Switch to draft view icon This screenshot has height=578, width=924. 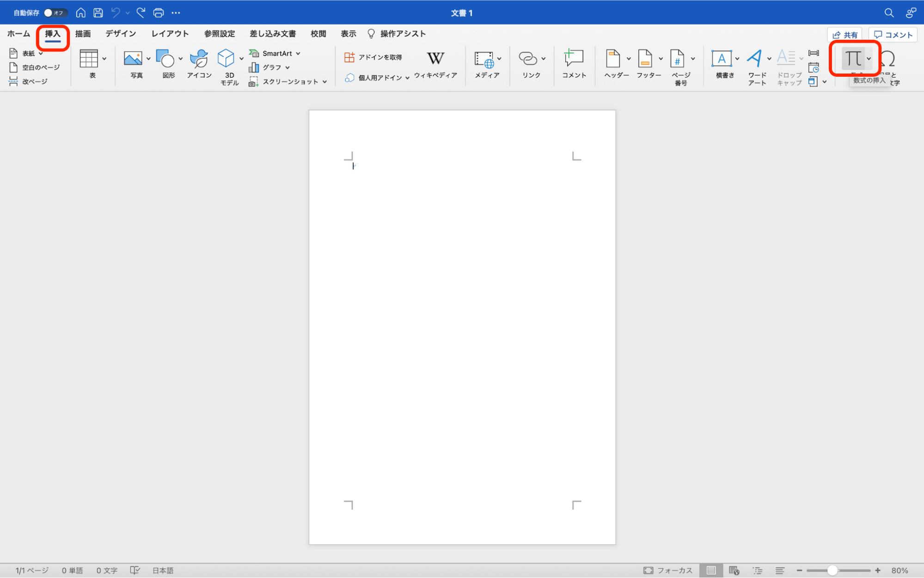click(780, 571)
